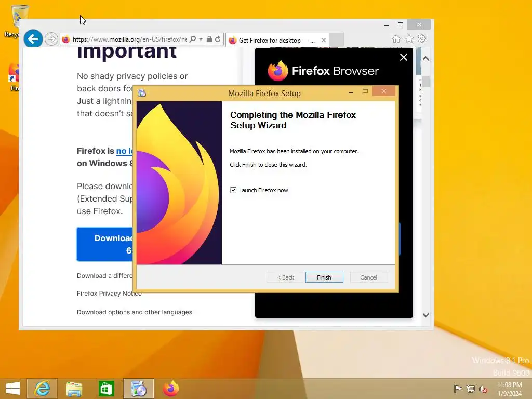Open the Firefox Privacy Notice link
Viewport: 532px width, 399px height.
coord(109,293)
